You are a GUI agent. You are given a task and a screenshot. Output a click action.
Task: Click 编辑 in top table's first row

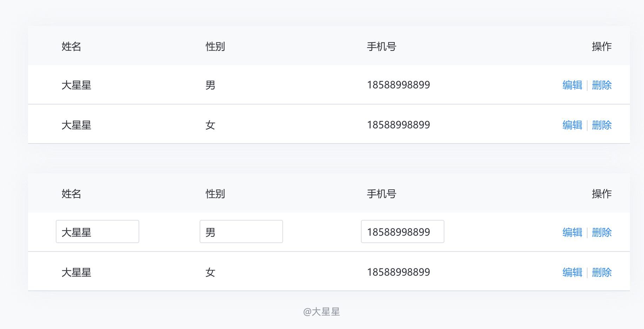572,85
